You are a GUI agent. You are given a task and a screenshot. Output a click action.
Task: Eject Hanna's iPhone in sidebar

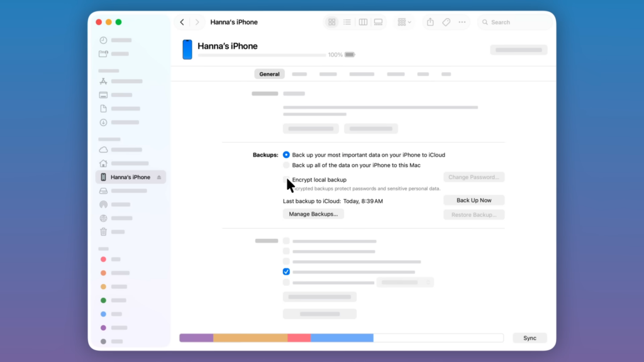159,177
